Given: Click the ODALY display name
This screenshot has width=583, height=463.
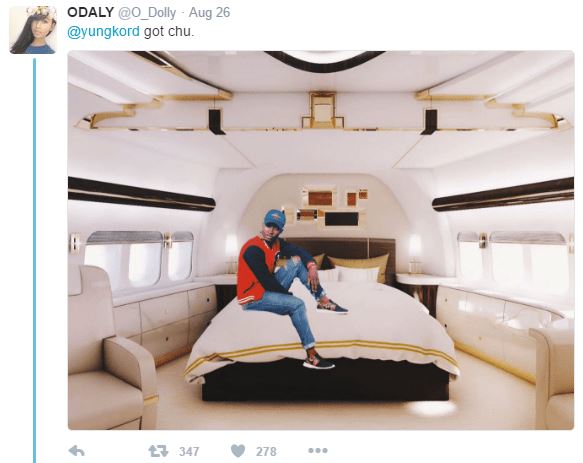Looking at the screenshot, I should [90, 12].
